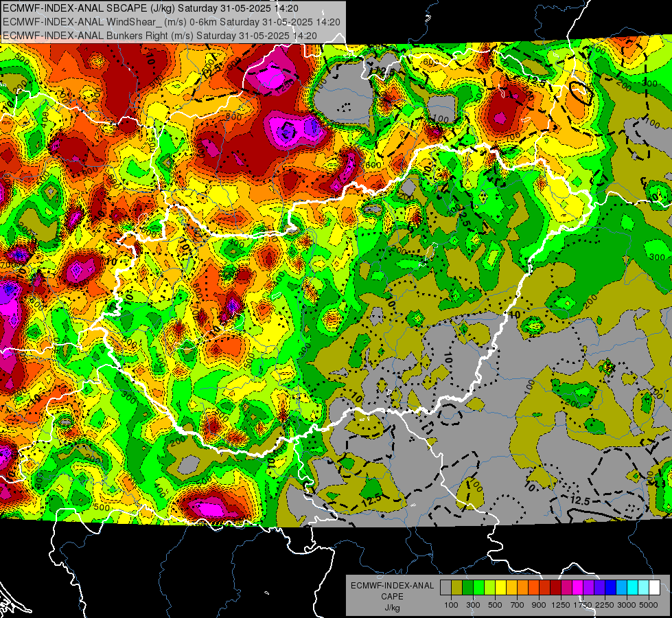Select the WindShear 0-6km title line
This screenshot has height=618, width=672.
(172, 22)
